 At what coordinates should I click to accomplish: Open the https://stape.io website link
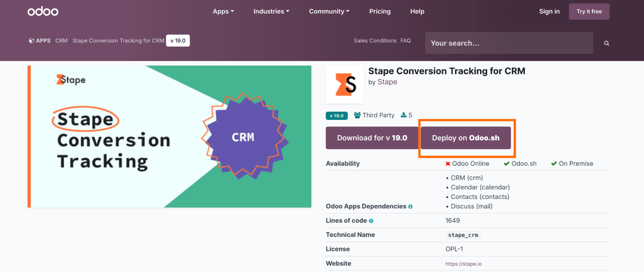463,264
